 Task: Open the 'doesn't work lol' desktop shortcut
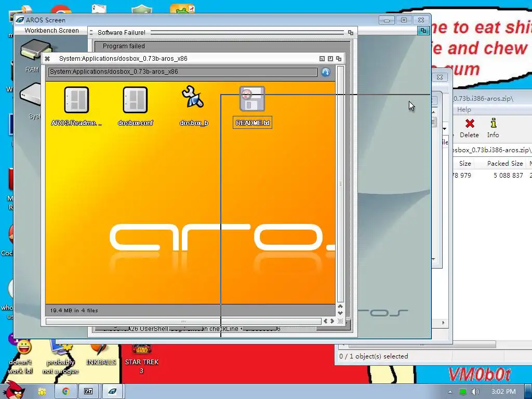coord(20,358)
